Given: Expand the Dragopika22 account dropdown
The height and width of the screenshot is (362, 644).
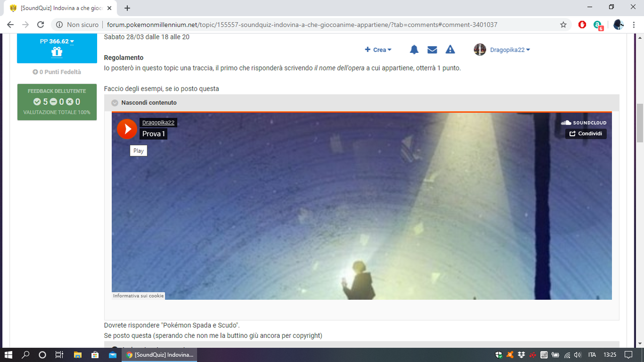Looking at the screenshot, I should (x=509, y=49).
